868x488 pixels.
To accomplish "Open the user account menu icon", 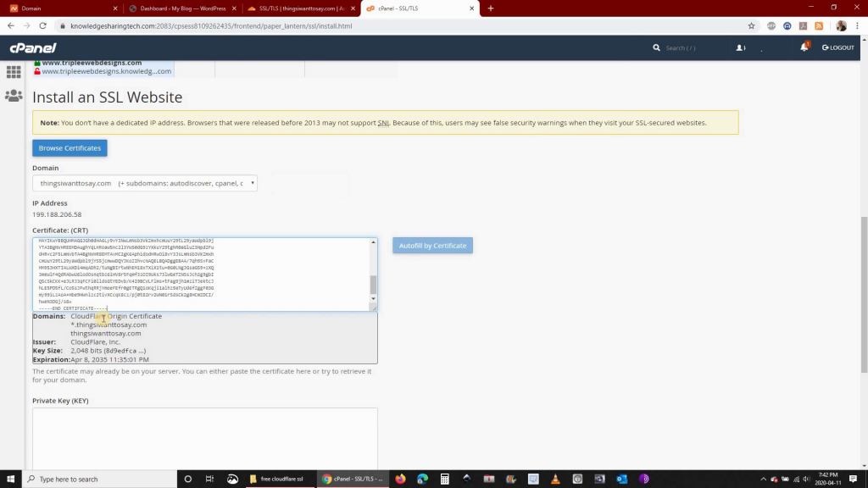I will (x=741, y=47).
